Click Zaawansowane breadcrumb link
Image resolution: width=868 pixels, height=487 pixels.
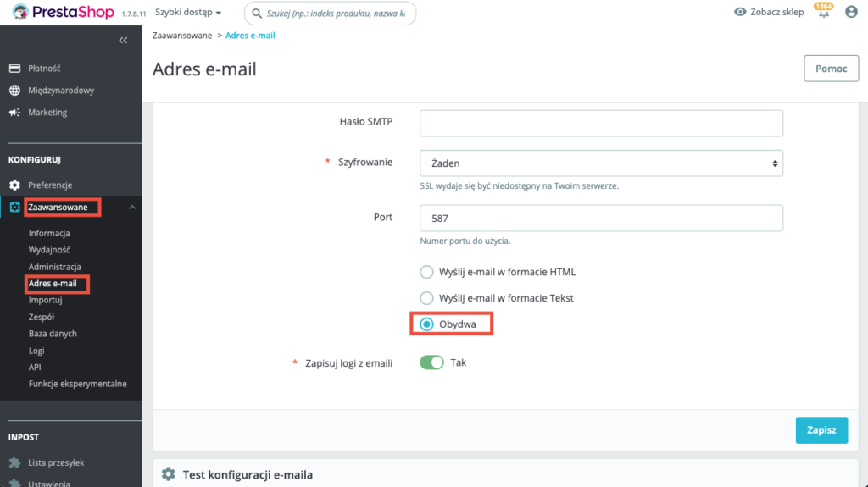(x=182, y=36)
